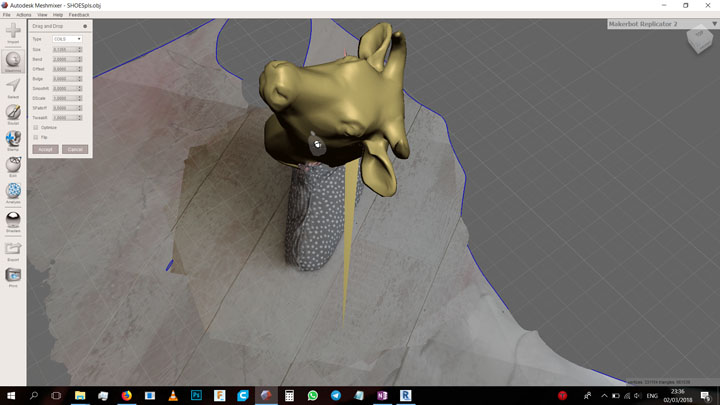Open Task View on taskbar
The image size is (720, 405).
[56, 395]
